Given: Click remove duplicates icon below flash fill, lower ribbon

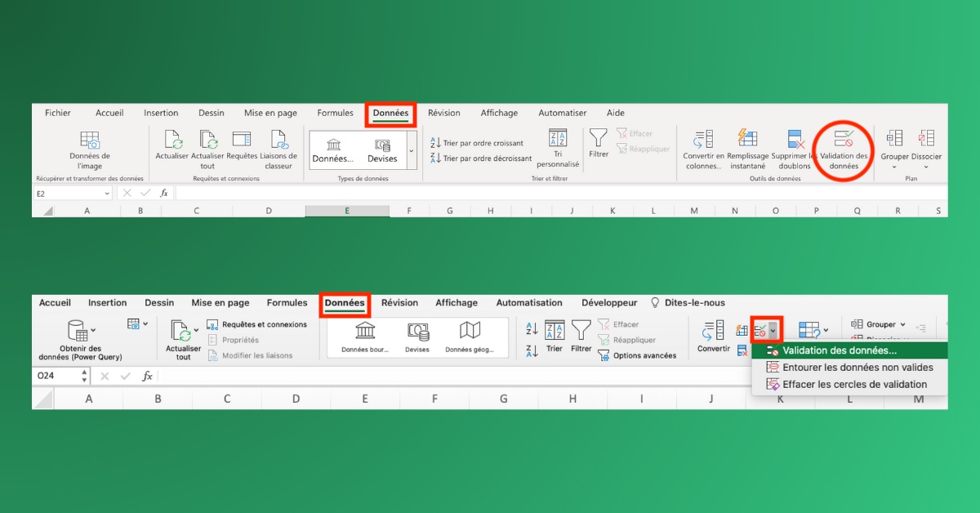Looking at the screenshot, I should tap(742, 350).
